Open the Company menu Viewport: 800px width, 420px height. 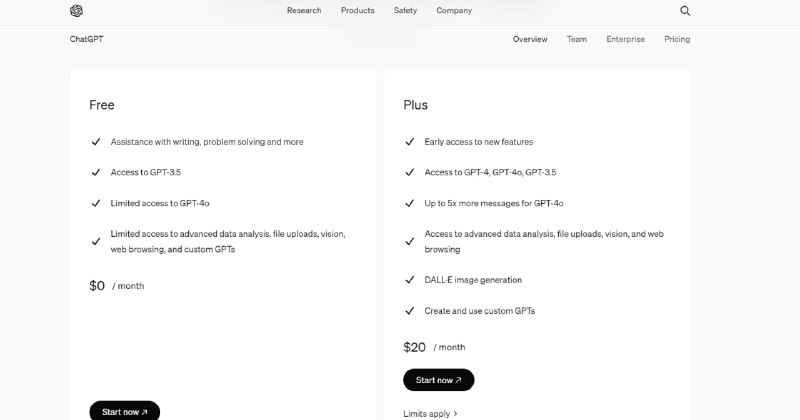point(454,11)
